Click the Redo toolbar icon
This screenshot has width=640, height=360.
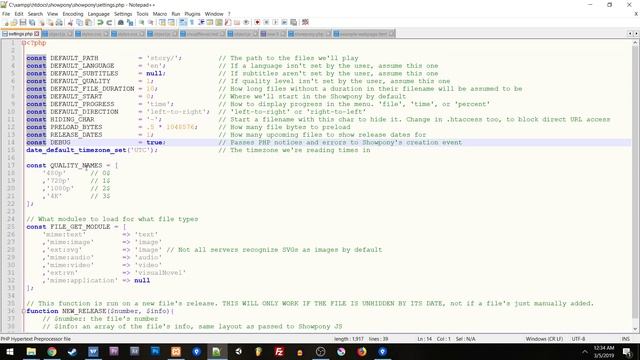click(x=109, y=22)
